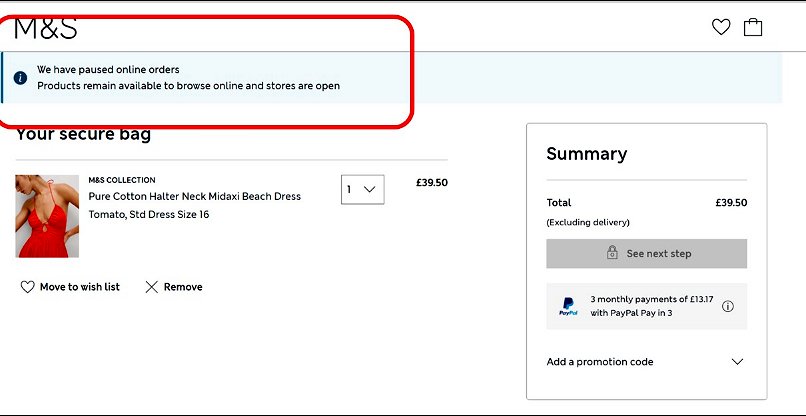Open the wishlist heart icon in header
Viewport: 806px width, 416px height.
click(721, 27)
